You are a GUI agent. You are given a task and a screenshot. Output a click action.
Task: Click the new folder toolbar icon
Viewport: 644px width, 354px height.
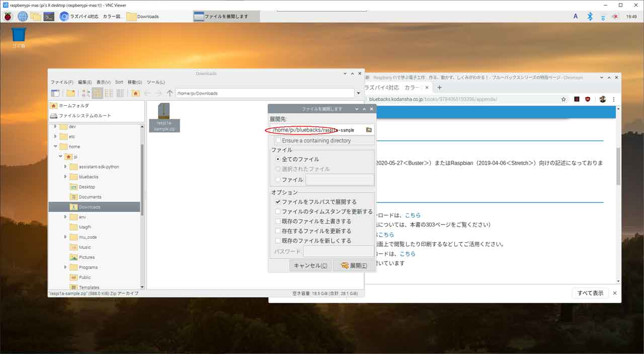point(70,93)
